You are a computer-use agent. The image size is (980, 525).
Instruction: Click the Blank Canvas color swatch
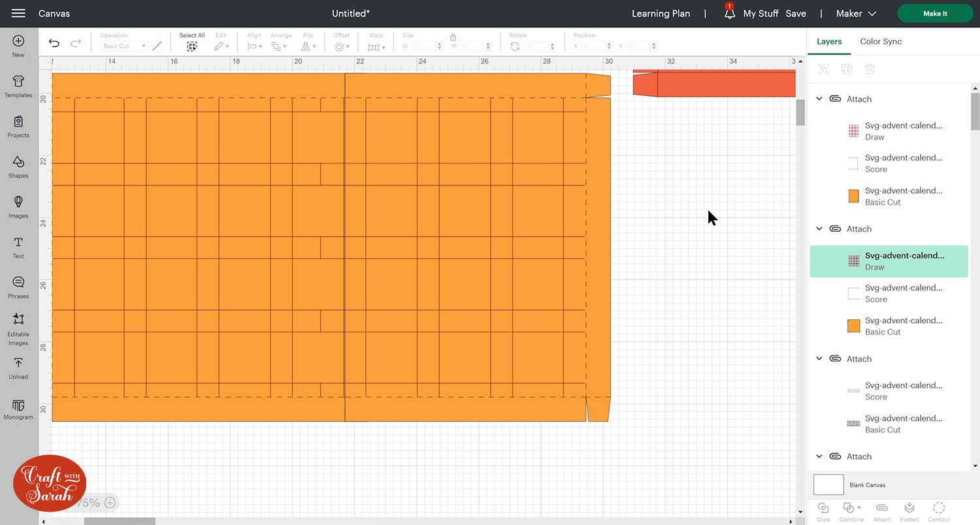[828, 485]
